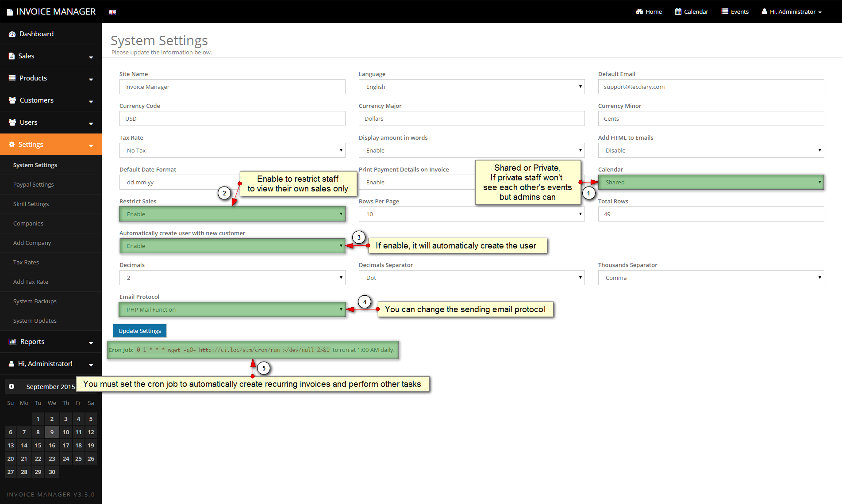Screen dimensions: 842x504
Task: Click the Dashboard gauge icon in sidebar
Action: click(12, 34)
